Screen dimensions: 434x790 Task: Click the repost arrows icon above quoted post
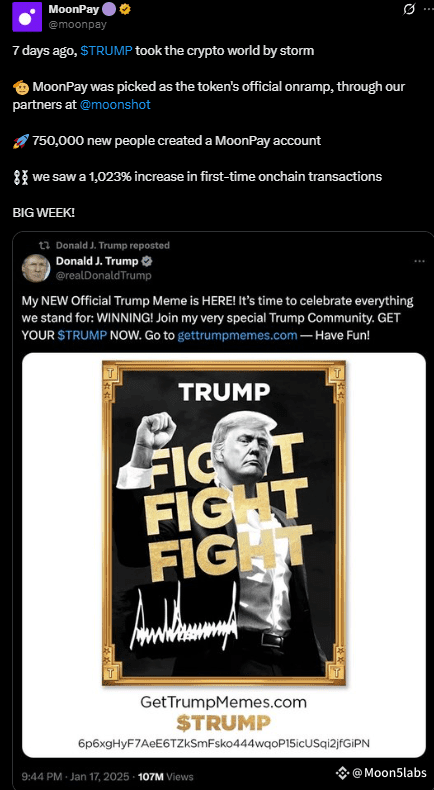[x=44, y=245]
